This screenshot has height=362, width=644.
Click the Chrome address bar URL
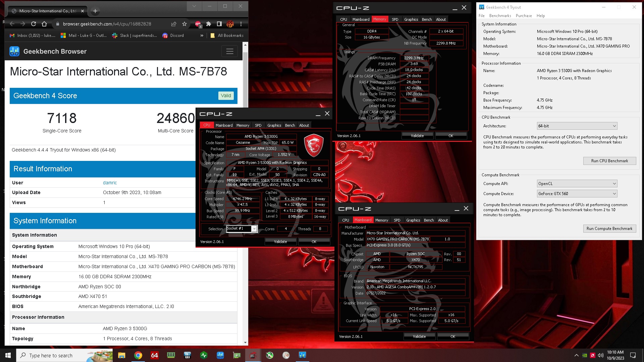[107, 24]
